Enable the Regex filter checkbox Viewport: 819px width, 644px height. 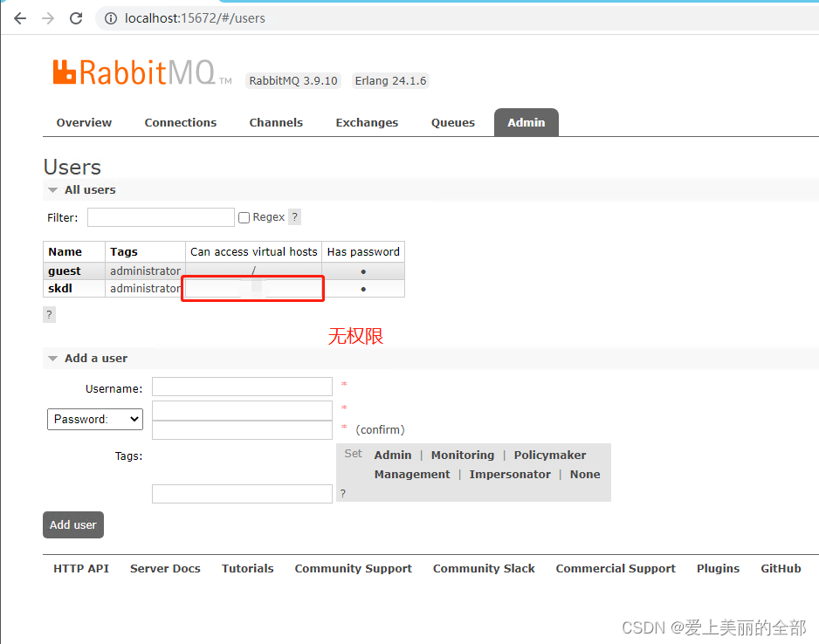[244, 216]
